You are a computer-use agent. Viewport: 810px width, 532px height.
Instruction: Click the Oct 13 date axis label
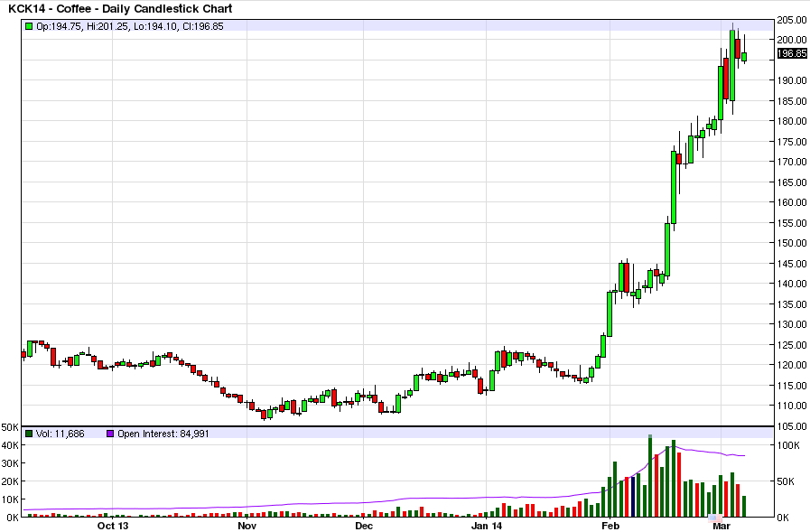[x=113, y=527]
